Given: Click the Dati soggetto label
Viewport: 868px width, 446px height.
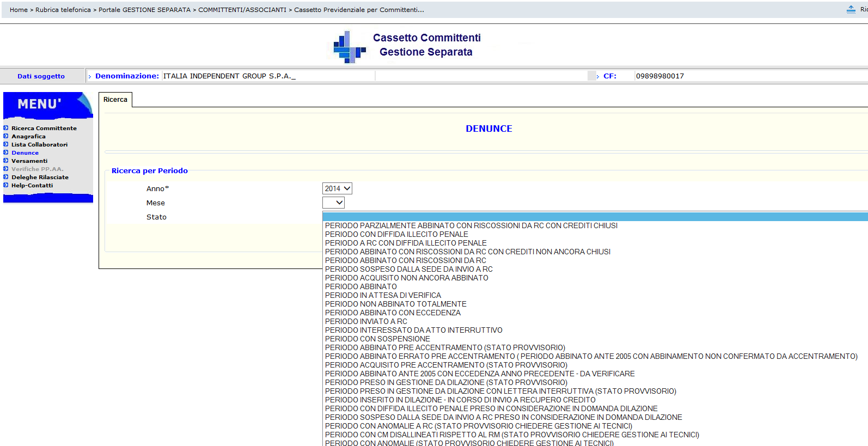Looking at the screenshot, I should click(41, 76).
